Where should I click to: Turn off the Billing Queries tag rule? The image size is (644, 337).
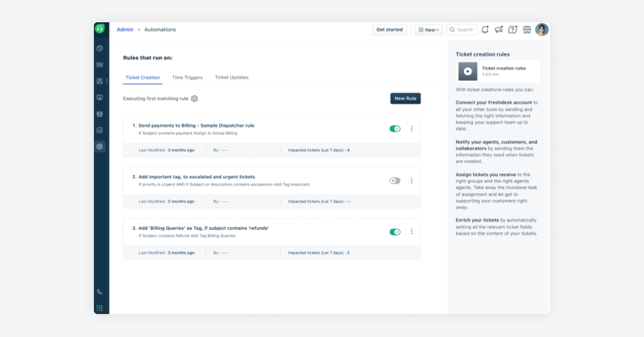(x=395, y=232)
